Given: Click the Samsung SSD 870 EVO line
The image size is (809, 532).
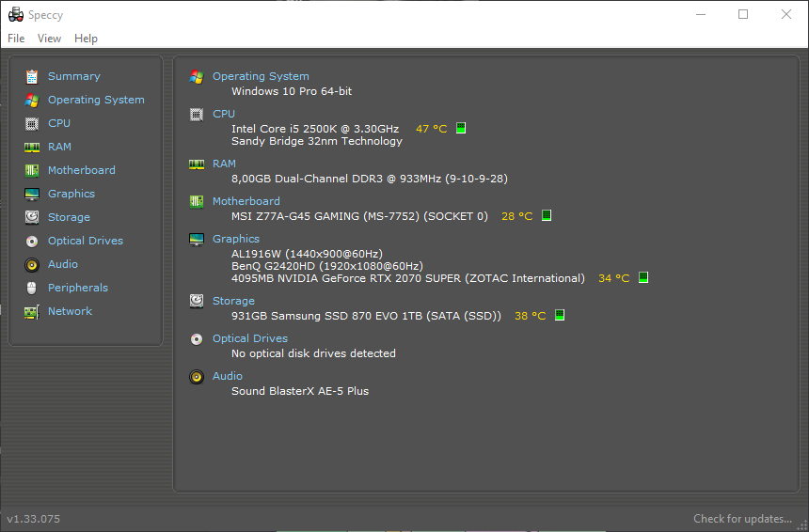Looking at the screenshot, I should click(x=366, y=316).
